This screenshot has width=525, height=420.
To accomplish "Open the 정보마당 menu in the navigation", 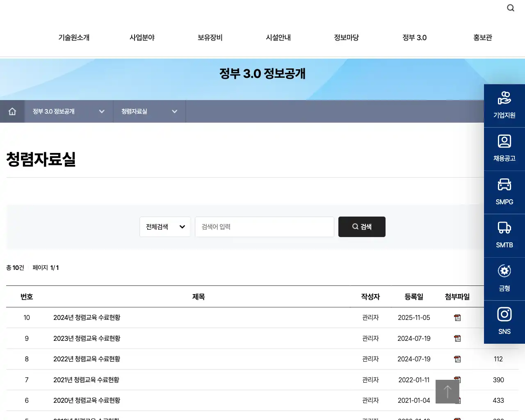I will pyautogui.click(x=346, y=37).
